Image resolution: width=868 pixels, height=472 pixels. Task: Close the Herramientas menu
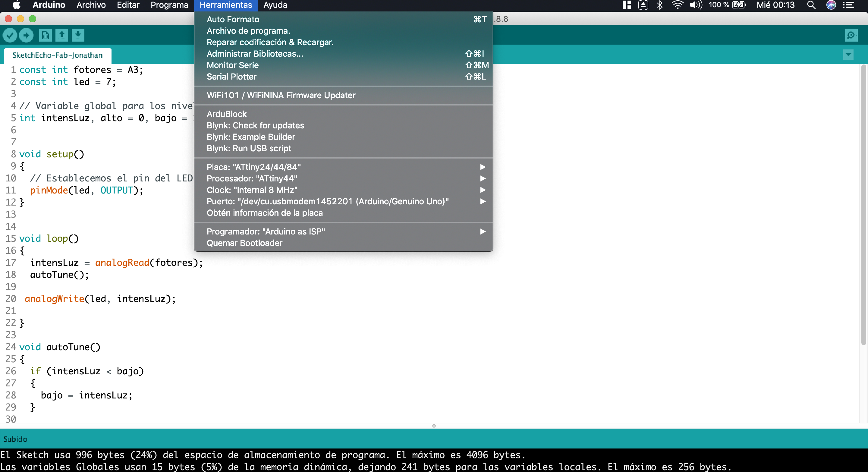coord(226,5)
